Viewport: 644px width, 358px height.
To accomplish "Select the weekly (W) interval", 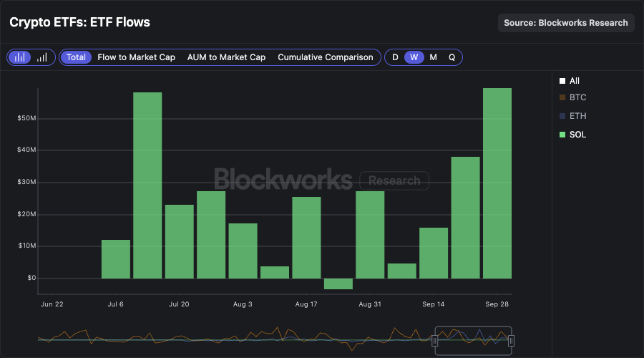I will [x=414, y=57].
